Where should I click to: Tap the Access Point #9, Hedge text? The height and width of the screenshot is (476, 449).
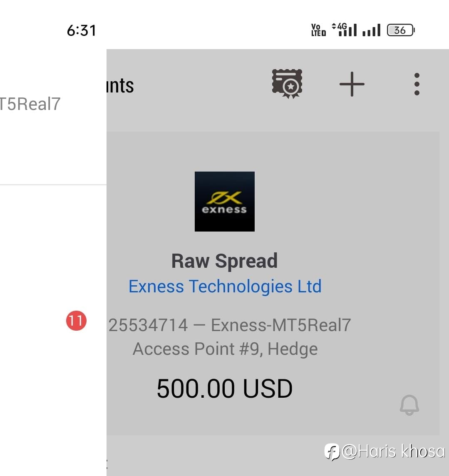click(x=225, y=349)
